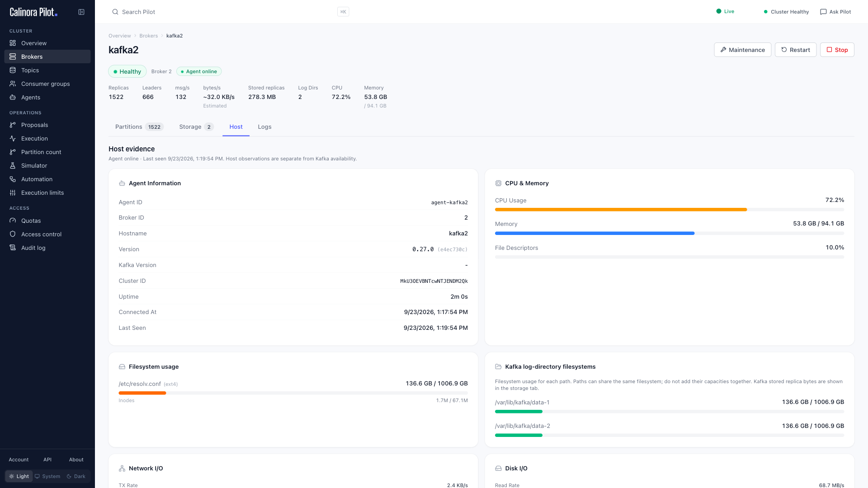Open Overview from the sidebar

[x=47, y=43]
